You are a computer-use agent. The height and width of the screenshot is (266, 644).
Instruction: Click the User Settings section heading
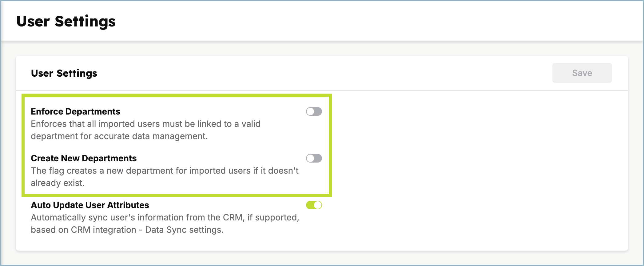point(64,73)
